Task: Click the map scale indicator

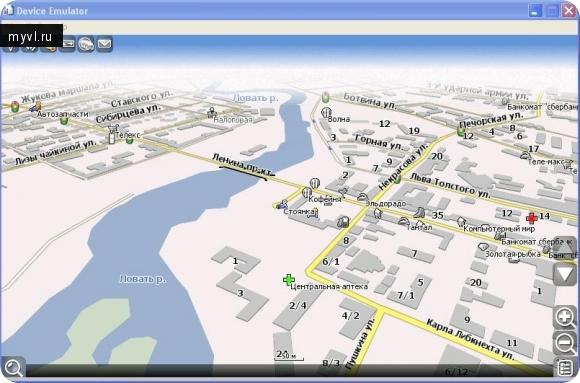Action: 289,356
